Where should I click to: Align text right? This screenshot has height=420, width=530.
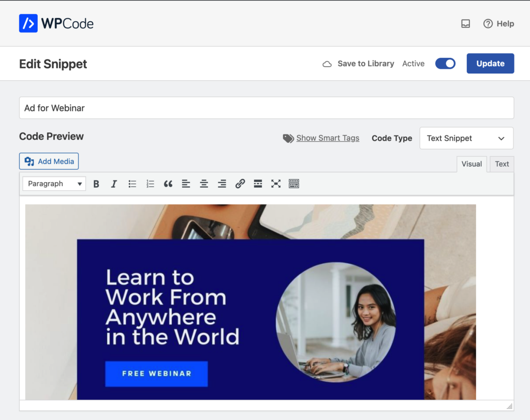pyautogui.click(x=222, y=184)
